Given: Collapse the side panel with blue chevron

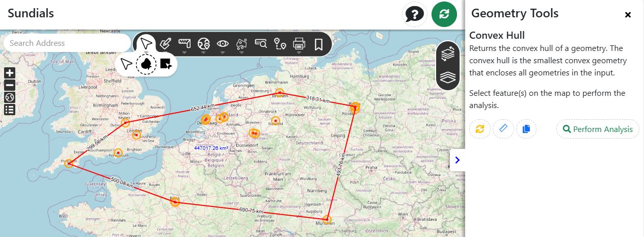Looking at the screenshot, I should tap(457, 160).
